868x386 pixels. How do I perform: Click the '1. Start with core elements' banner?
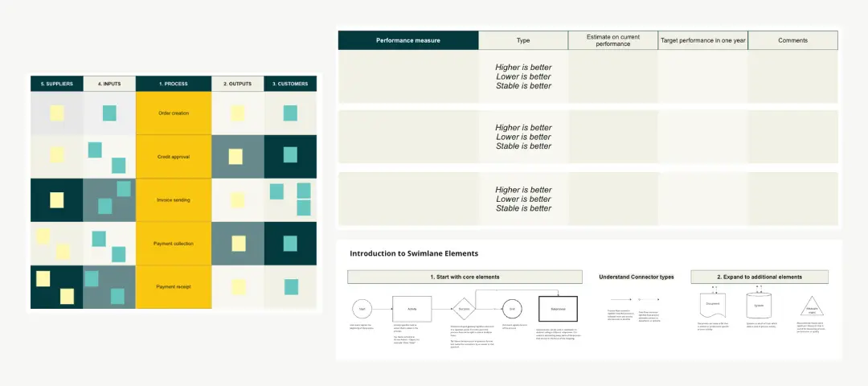[x=465, y=277]
